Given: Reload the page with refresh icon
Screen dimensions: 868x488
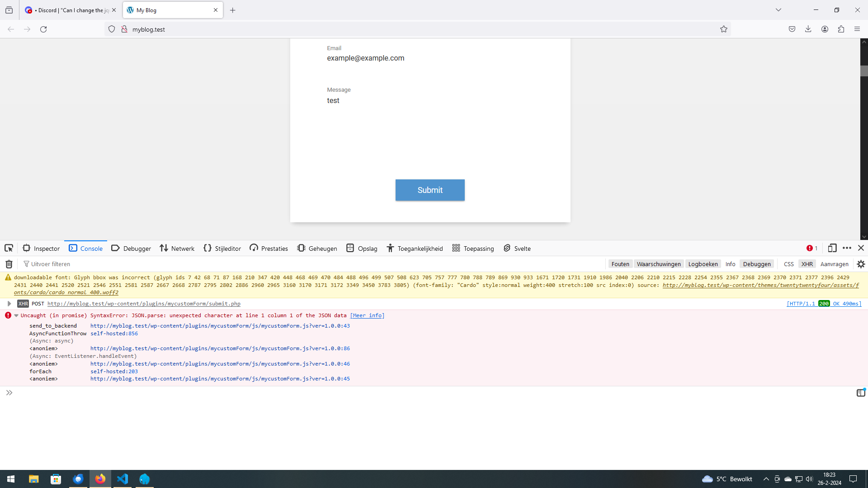Looking at the screenshot, I should pyautogui.click(x=43, y=29).
